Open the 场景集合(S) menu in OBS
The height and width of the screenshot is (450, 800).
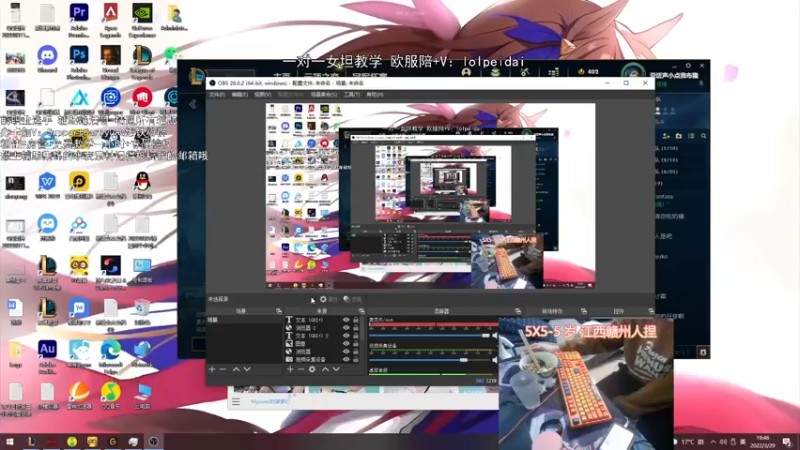[323, 94]
